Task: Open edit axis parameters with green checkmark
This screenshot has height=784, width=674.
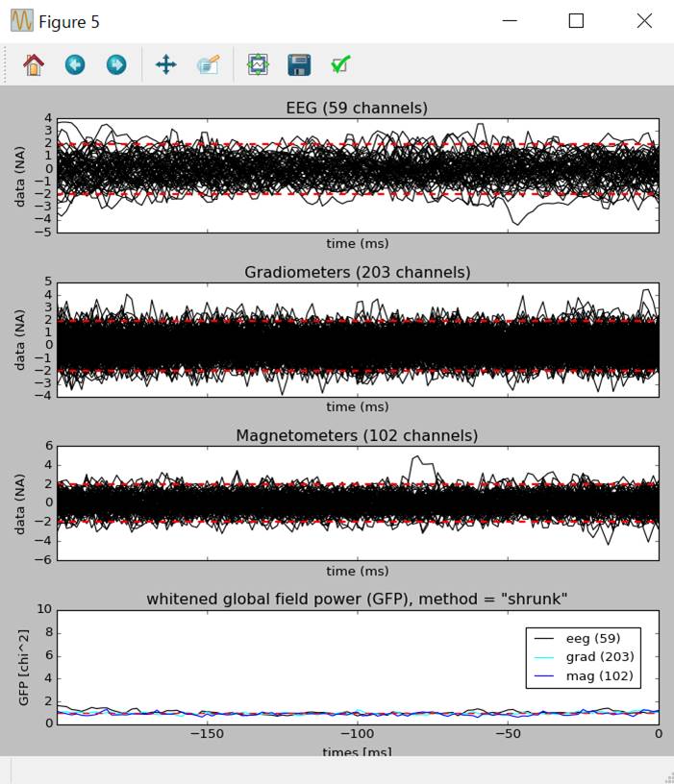Action: click(x=340, y=64)
